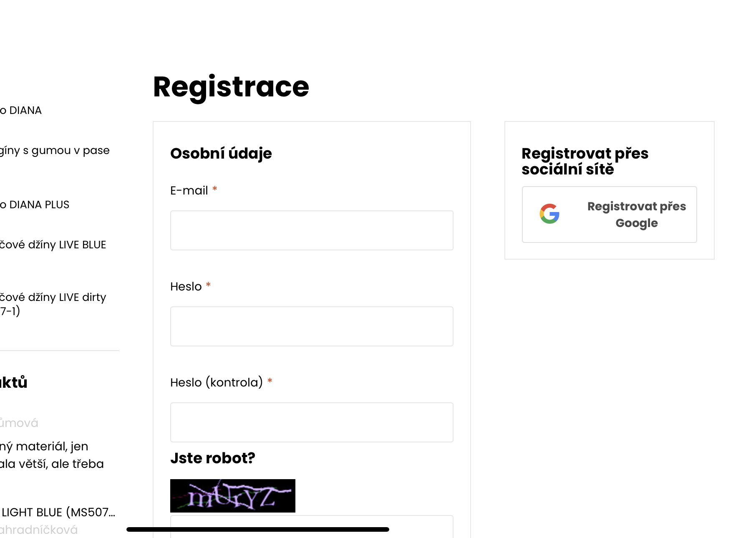Click the Google "G" logo icon

(549, 214)
